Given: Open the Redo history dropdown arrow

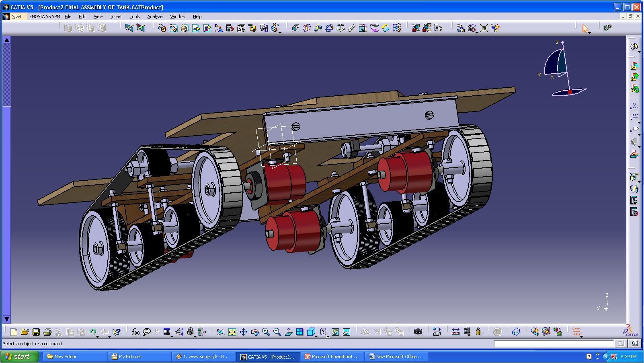Looking at the screenshot, I should [109, 336].
